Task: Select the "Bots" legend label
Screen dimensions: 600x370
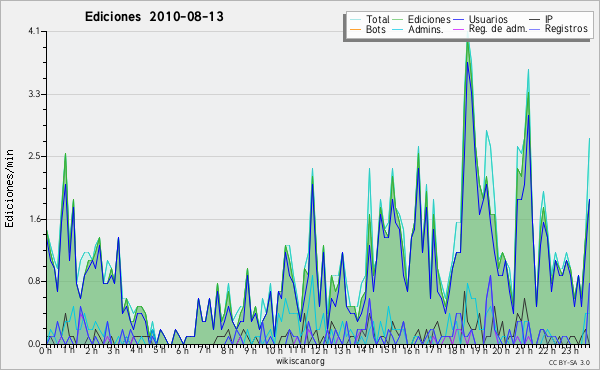Action: pyautogui.click(x=375, y=29)
